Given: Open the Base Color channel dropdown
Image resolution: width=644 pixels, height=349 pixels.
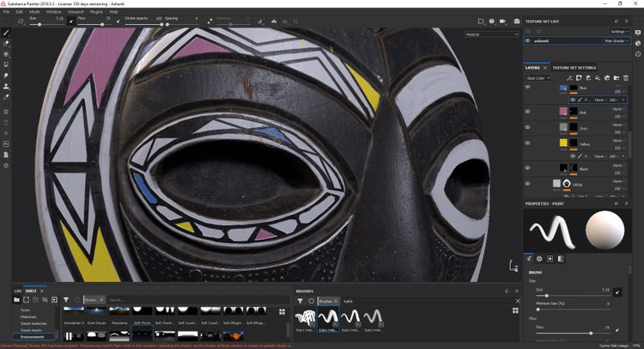Looking at the screenshot, I should tap(538, 78).
